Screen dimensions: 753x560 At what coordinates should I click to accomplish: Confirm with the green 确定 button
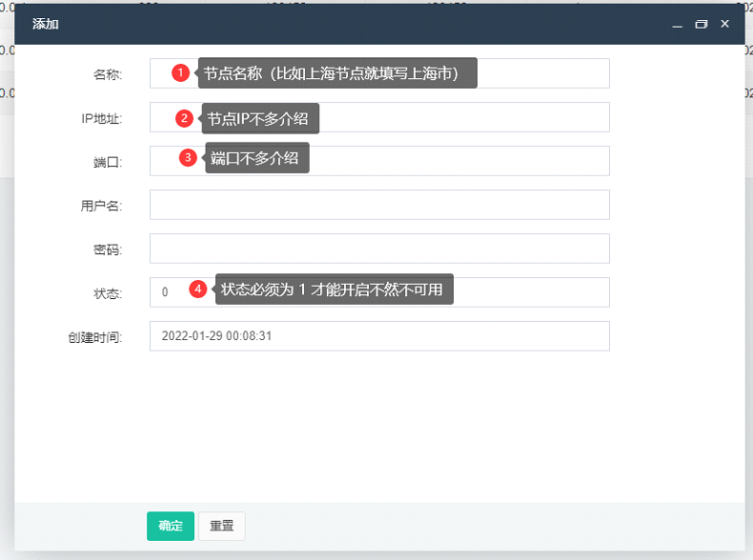point(171,526)
